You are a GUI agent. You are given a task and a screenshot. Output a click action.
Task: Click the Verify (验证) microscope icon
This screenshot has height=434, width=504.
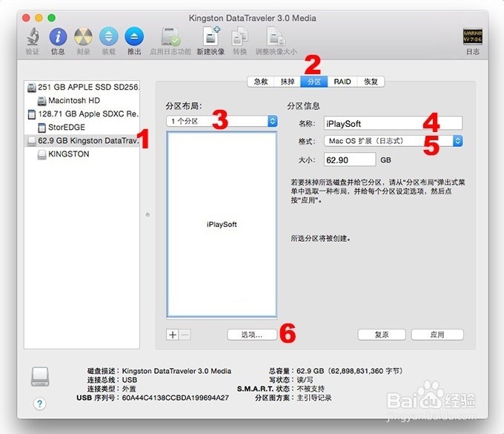[x=33, y=36]
